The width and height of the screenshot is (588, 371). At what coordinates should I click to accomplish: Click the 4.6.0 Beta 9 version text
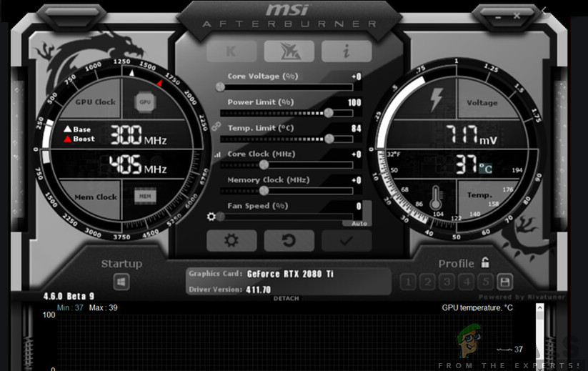coord(69,297)
